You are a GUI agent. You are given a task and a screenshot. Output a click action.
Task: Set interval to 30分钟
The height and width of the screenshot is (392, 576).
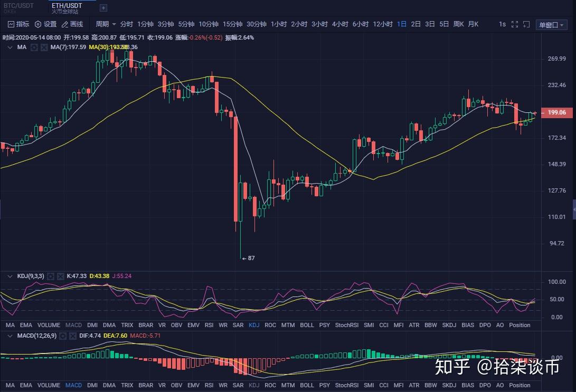pyautogui.click(x=257, y=24)
